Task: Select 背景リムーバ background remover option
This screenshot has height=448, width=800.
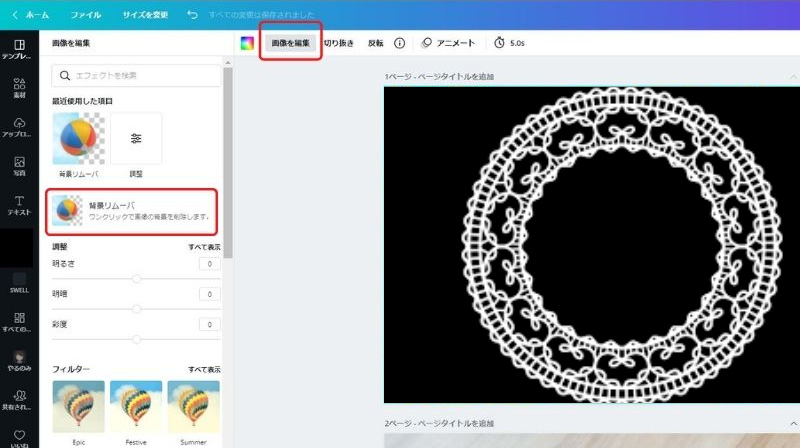Action: [x=132, y=211]
